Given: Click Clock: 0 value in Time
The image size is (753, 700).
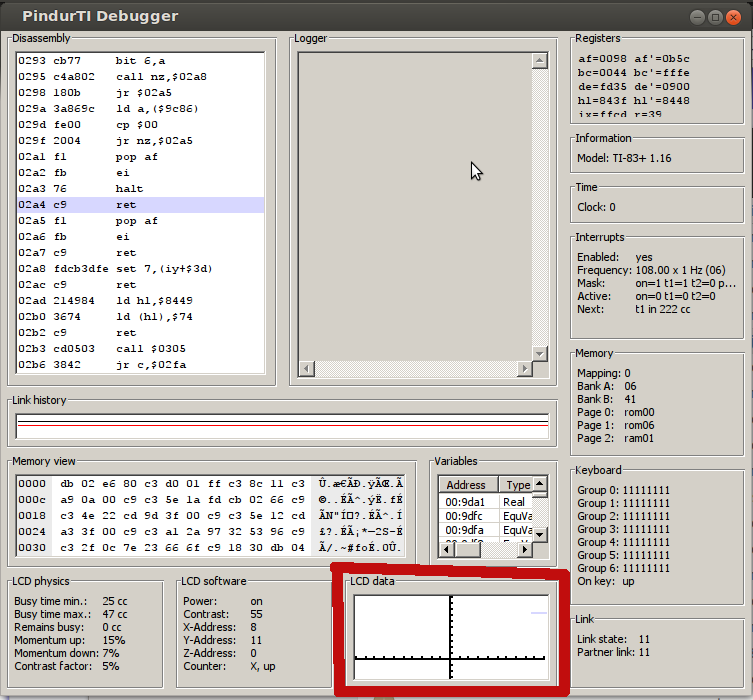Looking at the screenshot, I should 596,207.
